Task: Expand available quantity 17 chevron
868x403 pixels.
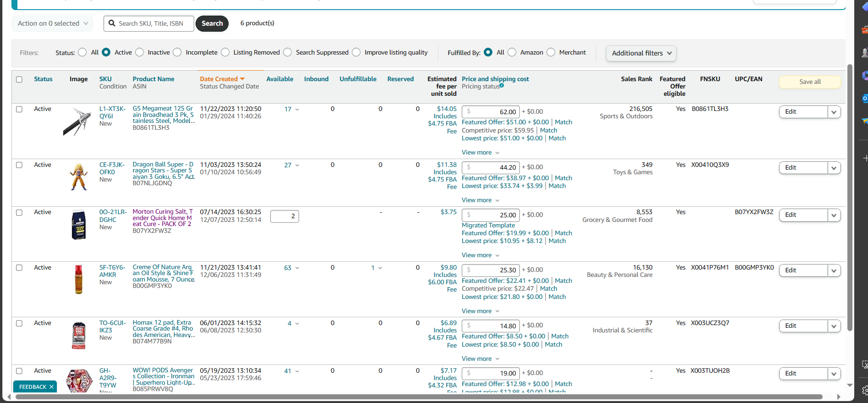Action: [x=297, y=110]
